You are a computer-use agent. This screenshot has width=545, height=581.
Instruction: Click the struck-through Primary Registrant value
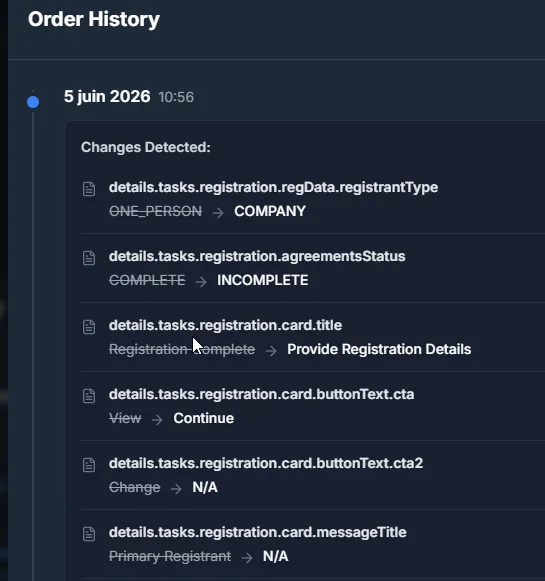pos(170,556)
